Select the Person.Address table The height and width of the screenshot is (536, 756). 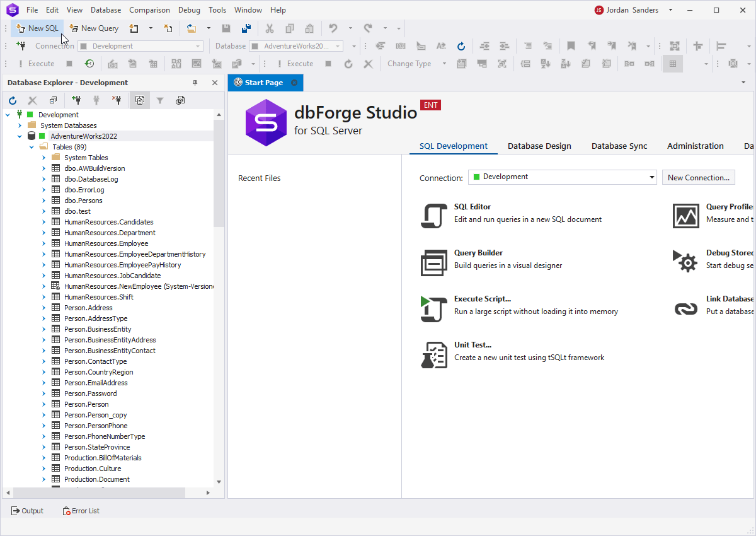[x=88, y=308]
